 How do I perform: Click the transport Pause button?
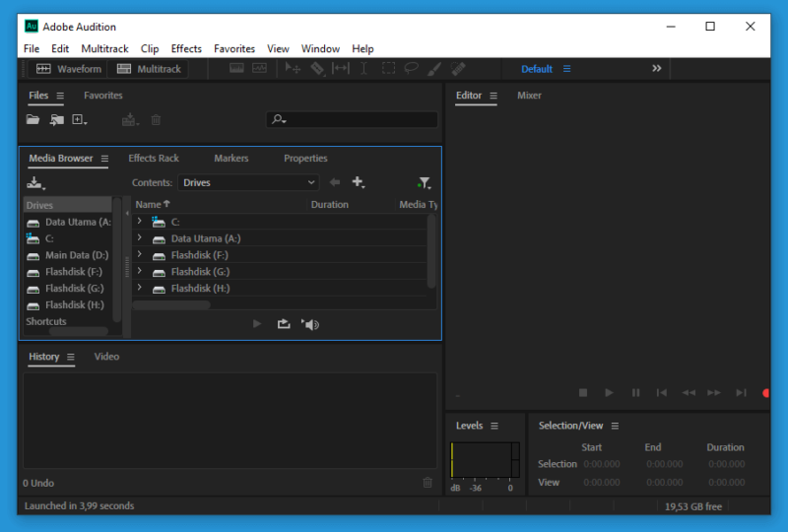coord(635,393)
